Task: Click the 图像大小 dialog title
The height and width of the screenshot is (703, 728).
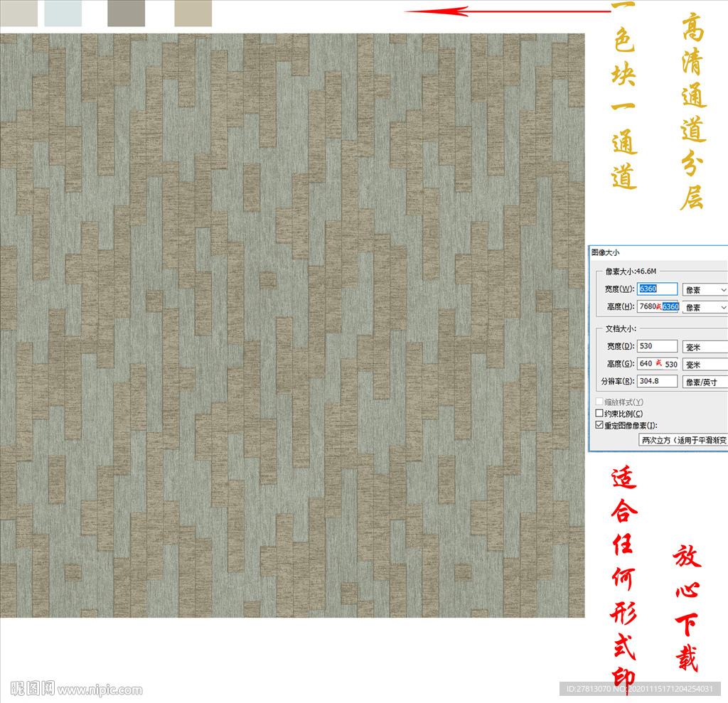Action: pyautogui.click(x=606, y=252)
